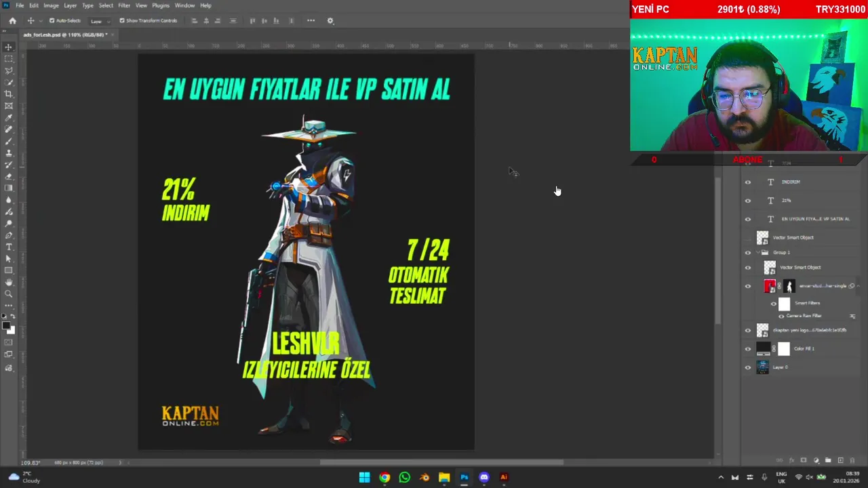Open the File menu
This screenshot has height=488, width=868.
tap(20, 5)
